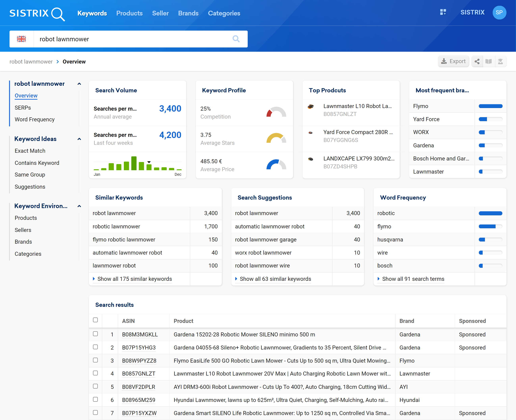Click the husqvarna word frequency row

click(440, 239)
